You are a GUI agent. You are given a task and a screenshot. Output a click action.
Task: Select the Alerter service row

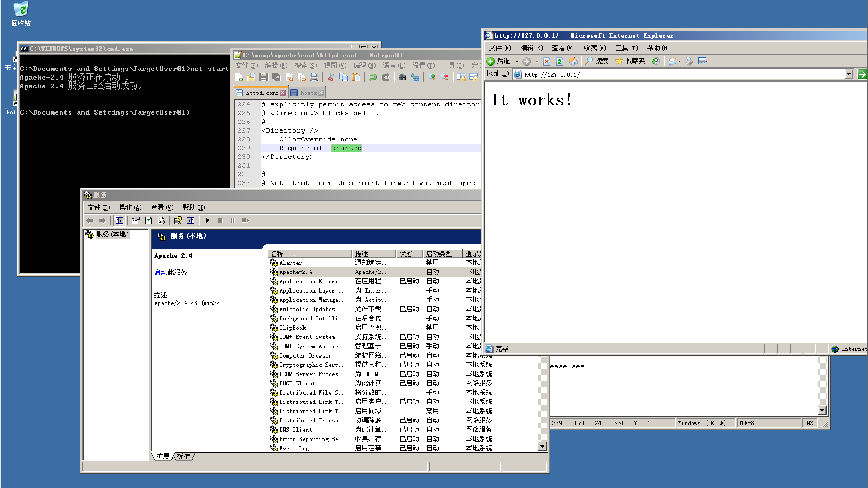[376, 263]
